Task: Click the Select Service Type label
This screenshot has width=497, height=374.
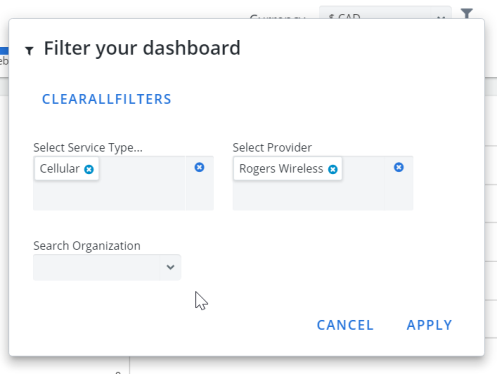Action: [x=88, y=148]
